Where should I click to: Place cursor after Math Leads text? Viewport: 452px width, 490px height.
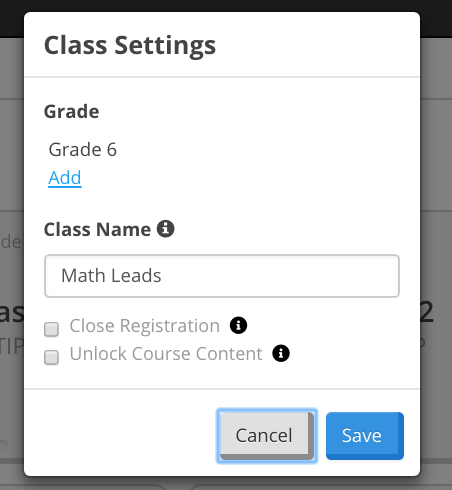(163, 276)
